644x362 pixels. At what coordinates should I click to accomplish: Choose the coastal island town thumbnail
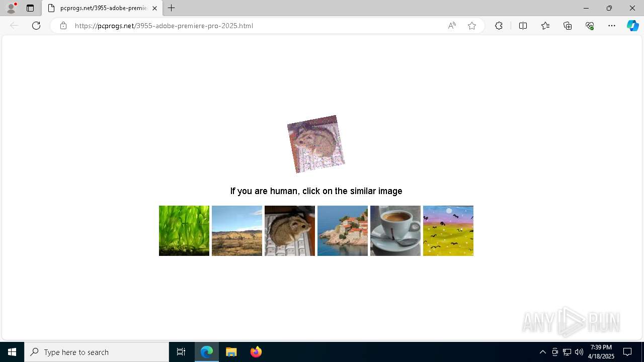point(343,231)
